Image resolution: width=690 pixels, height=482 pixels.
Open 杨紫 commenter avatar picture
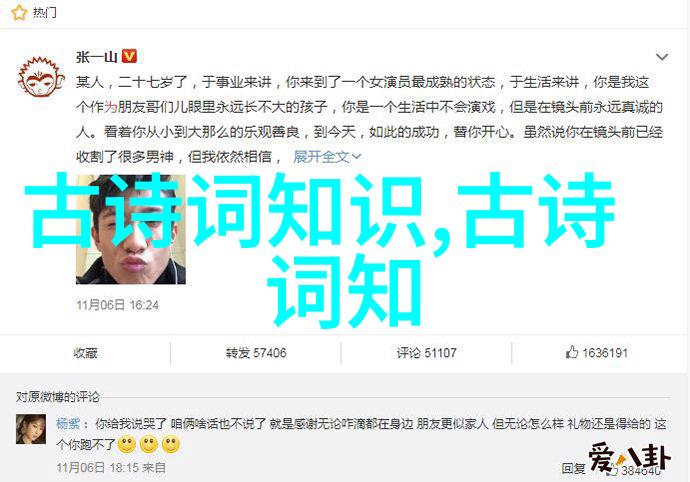click(31, 429)
